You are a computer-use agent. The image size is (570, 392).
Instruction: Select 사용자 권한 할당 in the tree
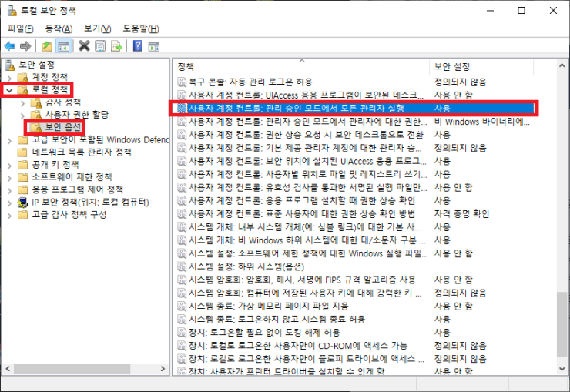pyautogui.click(x=77, y=115)
